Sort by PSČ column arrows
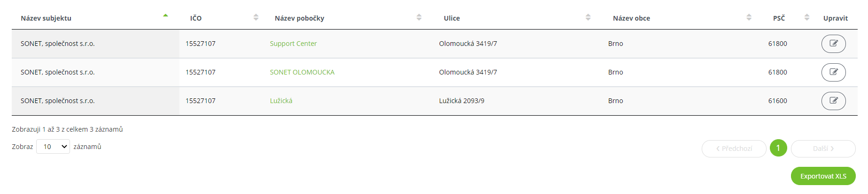 [807, 17]
